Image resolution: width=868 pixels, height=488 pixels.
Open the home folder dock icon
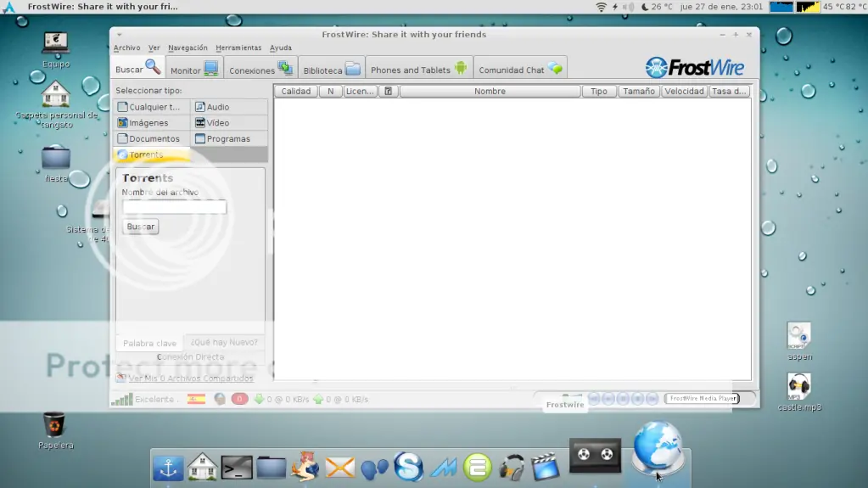click(x=202, y=467)
